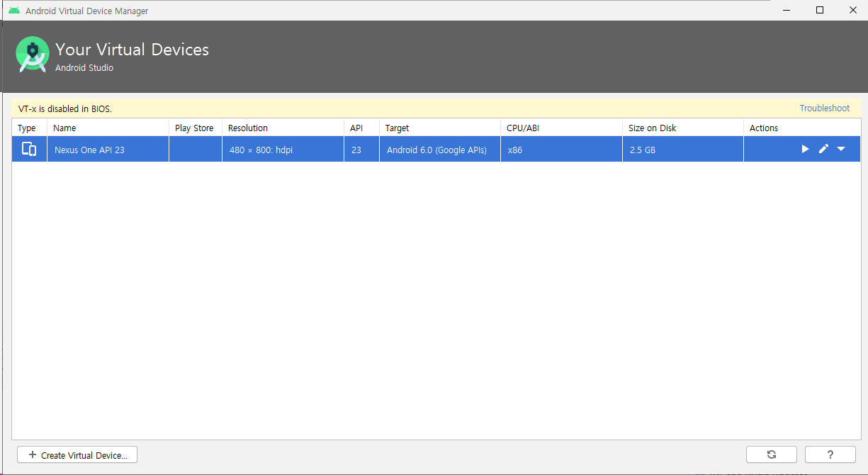Screen dimensions: 868x475
Task: Click the refresh devices button
Action: (771, 454)
